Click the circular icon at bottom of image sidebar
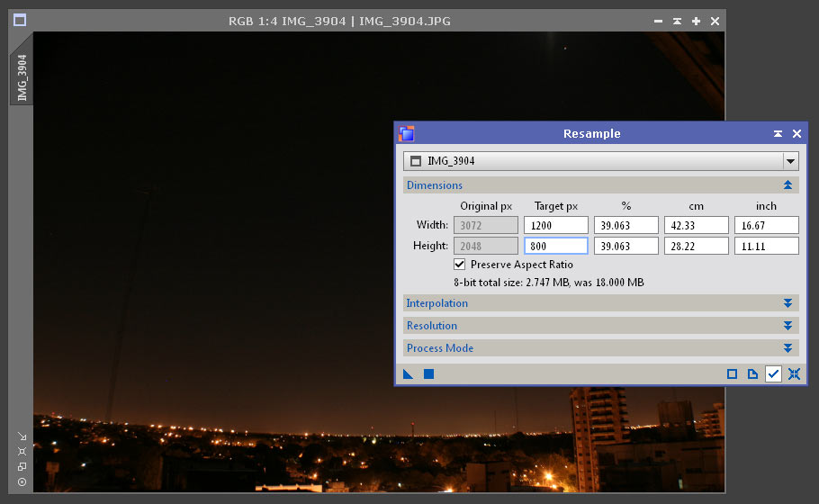 22,481
